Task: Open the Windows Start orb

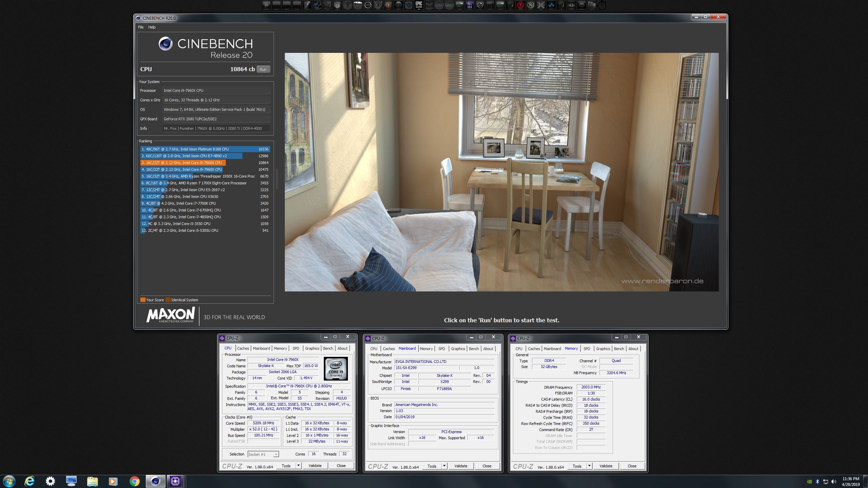Action: [x=9, y=481]
